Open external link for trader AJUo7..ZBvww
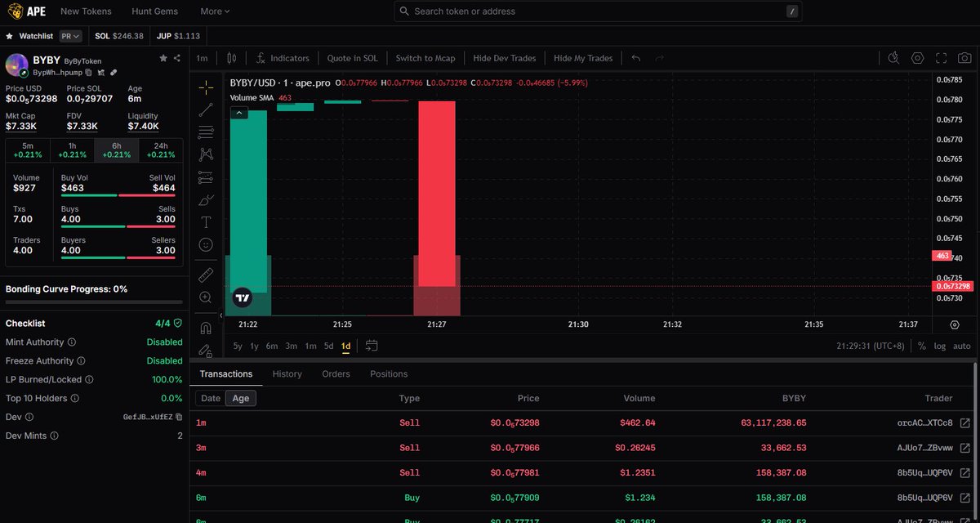The image size is (980, 523). 965,448
